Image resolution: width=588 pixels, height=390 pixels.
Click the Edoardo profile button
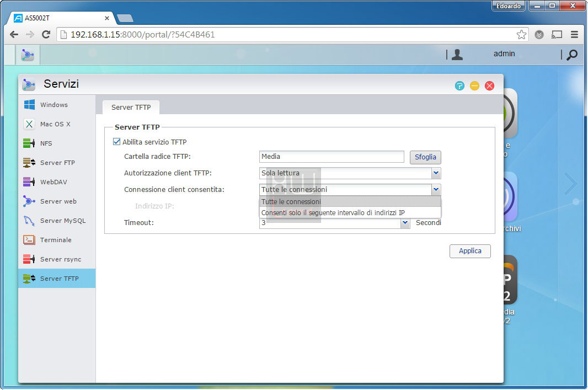coord(508,6)
